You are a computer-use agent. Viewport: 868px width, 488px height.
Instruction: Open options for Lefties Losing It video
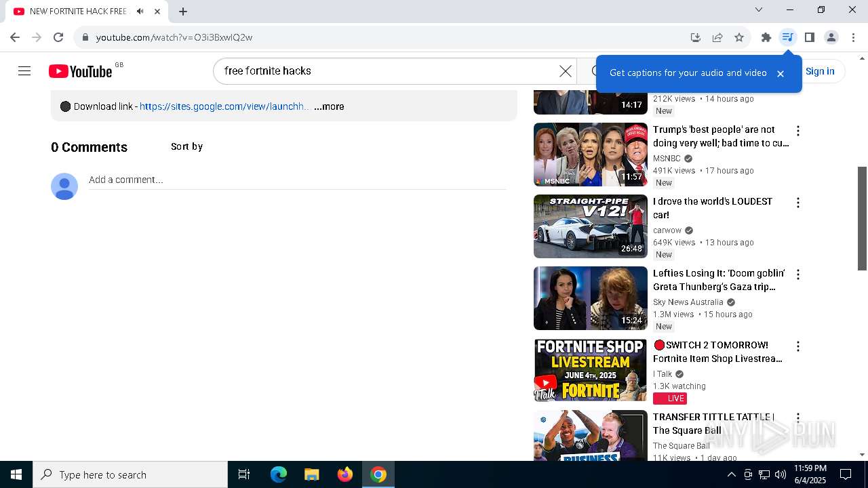[x=798, y=274]
